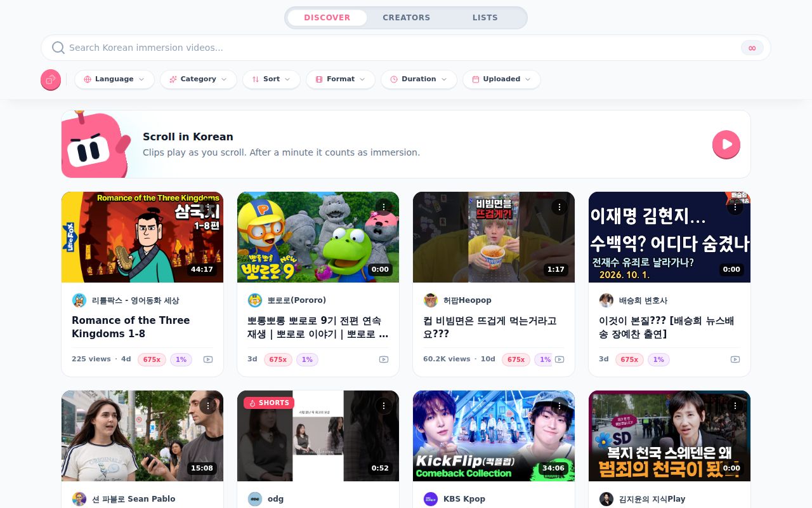
Task: Open the three-dot menu on the 김지윤의 지식Play video
Action: (735, 406)
